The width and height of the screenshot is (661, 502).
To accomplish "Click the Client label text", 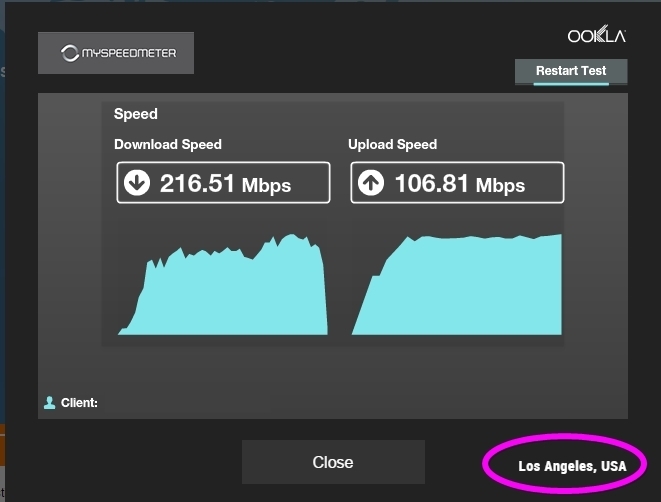I will [79, 403].
